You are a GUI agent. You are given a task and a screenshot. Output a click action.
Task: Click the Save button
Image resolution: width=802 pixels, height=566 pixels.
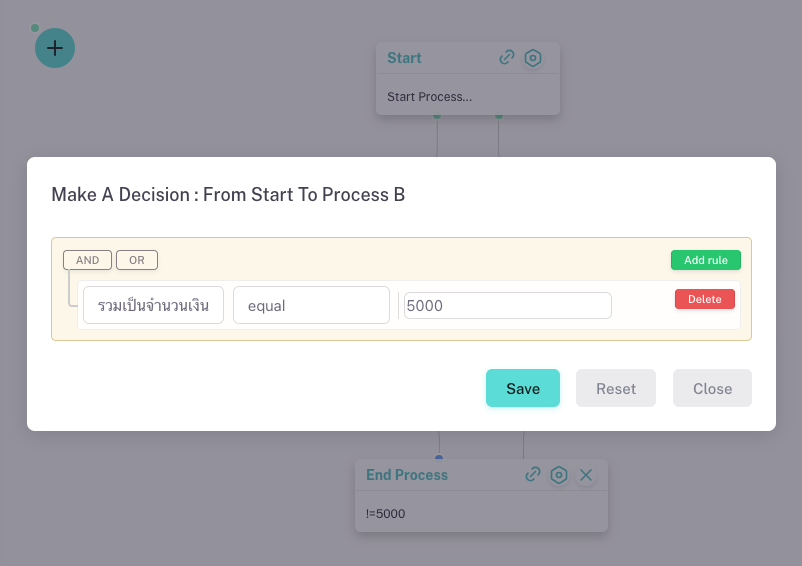pyautogui.click(x=523, y=388)
